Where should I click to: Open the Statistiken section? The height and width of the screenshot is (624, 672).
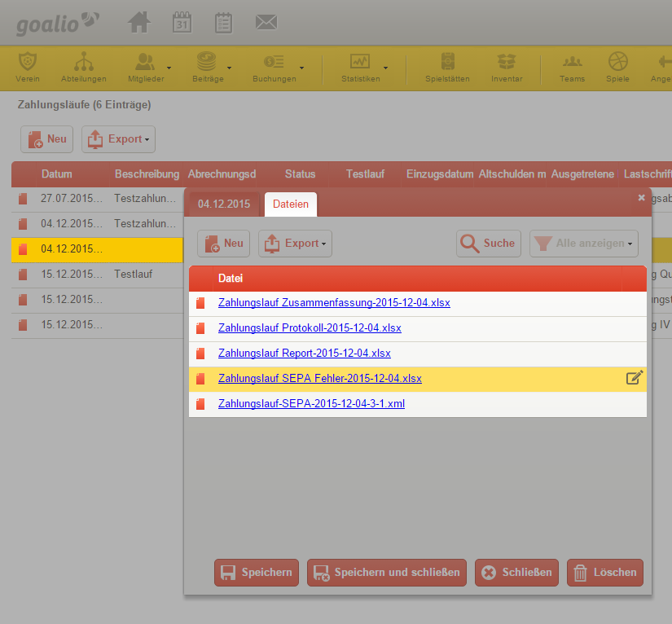coord(360,68)
